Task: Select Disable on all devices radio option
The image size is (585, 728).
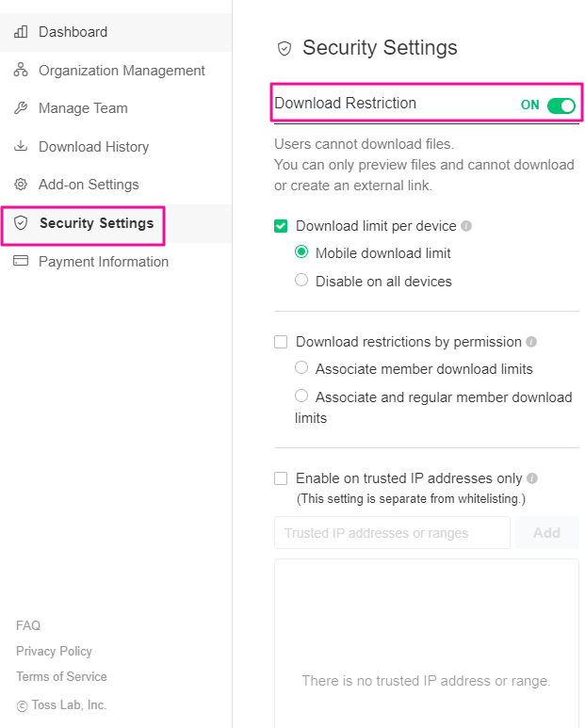Action: click(x=301, y=280)
